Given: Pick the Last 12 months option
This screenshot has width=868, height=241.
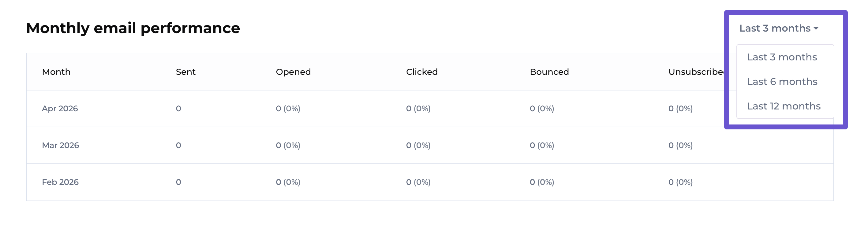Looking at the screenshot, I should (784, 106).
